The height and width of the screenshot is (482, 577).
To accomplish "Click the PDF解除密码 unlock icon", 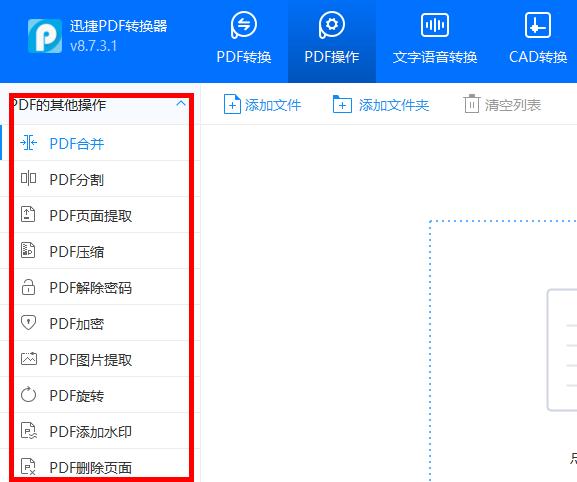I will point(28,287).
